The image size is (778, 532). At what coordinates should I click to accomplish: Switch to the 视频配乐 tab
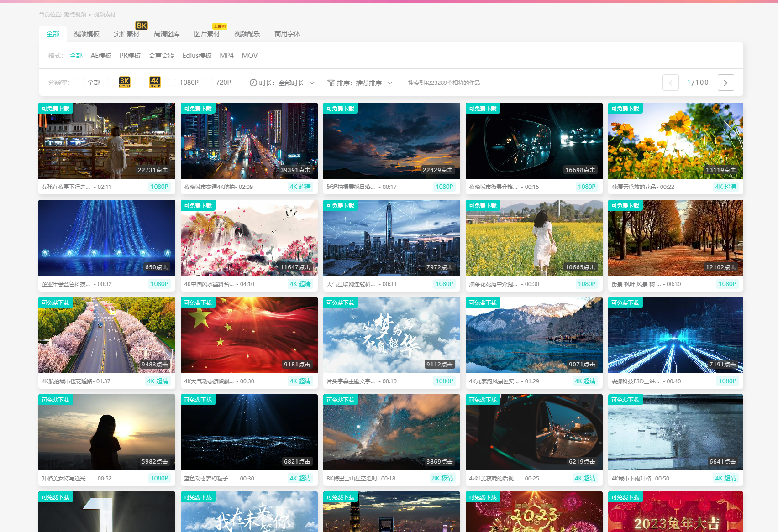coord(247,34)
